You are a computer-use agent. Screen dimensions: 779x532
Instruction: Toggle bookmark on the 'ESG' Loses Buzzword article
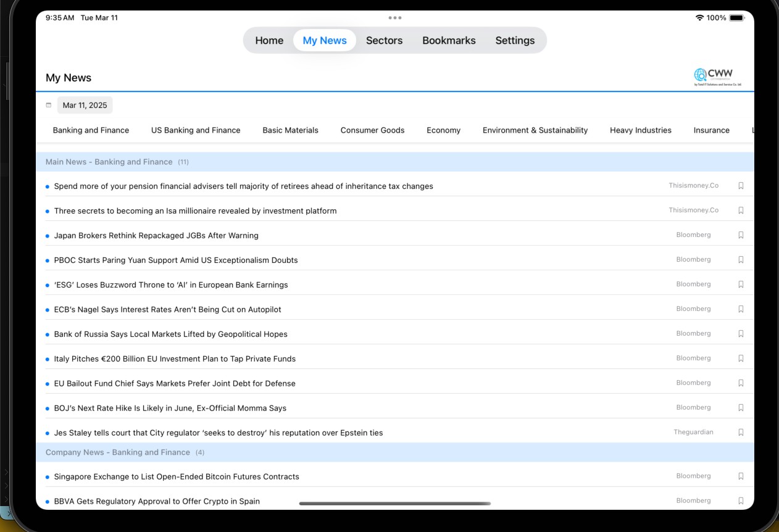pyautogui.click(x=741, y=284)
